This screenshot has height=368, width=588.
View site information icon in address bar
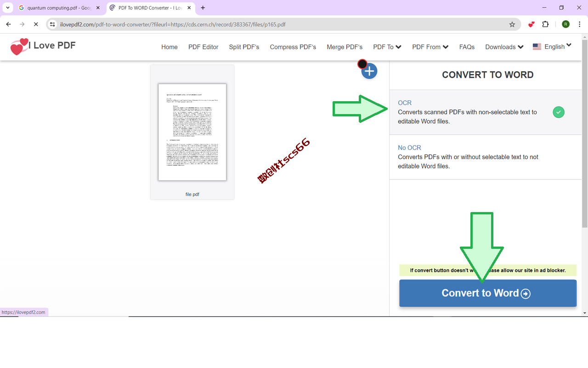tap(53, 24)
